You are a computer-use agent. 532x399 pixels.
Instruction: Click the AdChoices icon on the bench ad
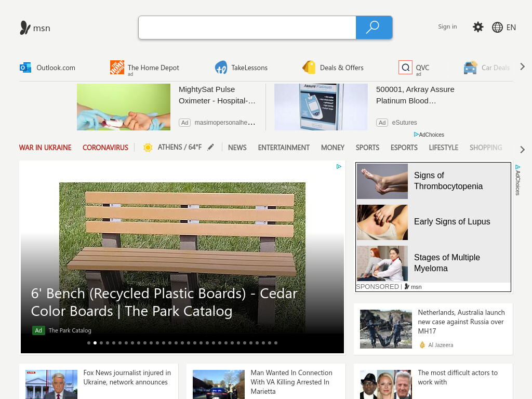coord(339,166)
